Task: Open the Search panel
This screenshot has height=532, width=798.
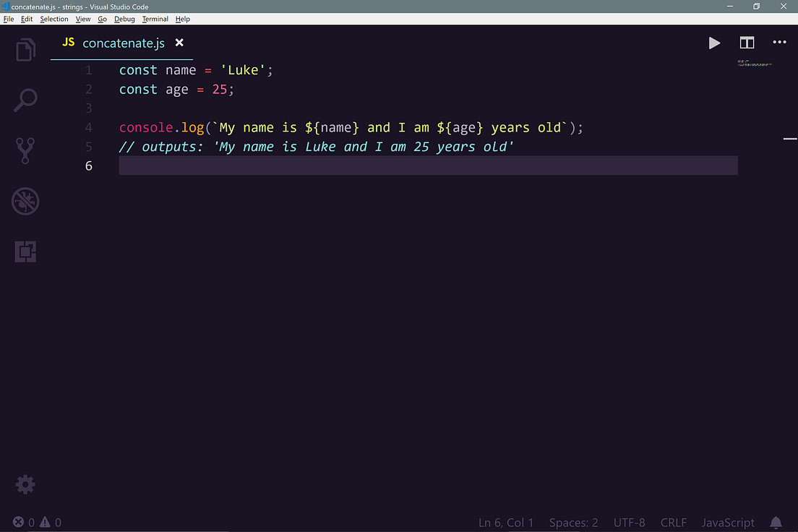Action: pyautogui.click(x=25, y=100)
